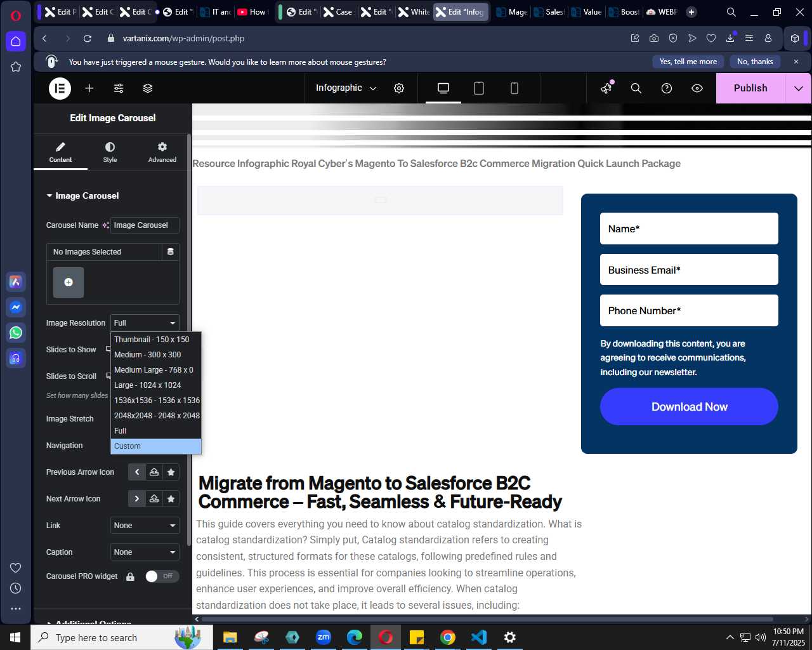
Task: Choose 1536x1536 resolution option
Action: coord(156,401)
